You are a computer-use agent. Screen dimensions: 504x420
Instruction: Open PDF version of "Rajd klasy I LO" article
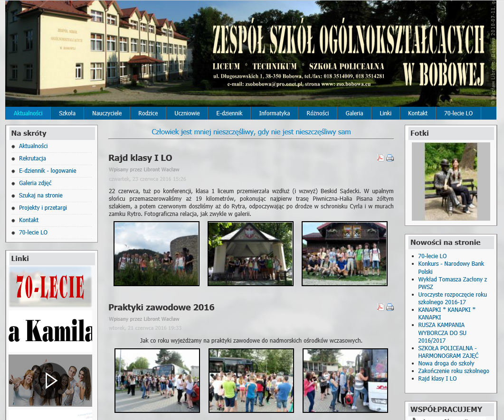(x=380, y=157)
